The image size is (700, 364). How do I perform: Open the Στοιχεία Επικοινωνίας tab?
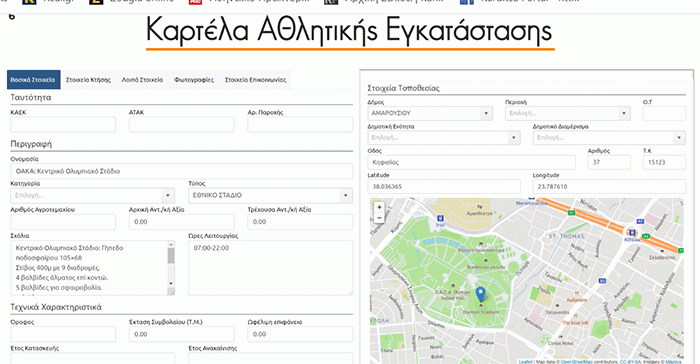click(x=255, y=79)
